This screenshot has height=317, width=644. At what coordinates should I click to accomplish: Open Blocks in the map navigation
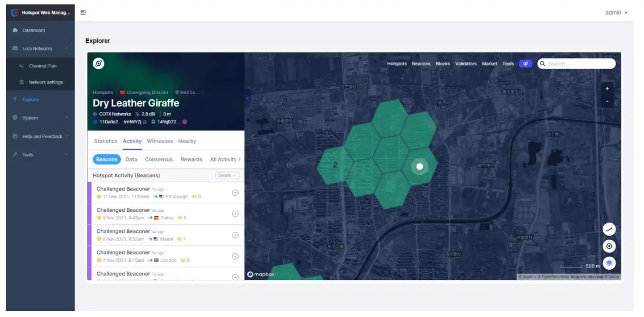[443, 64]
